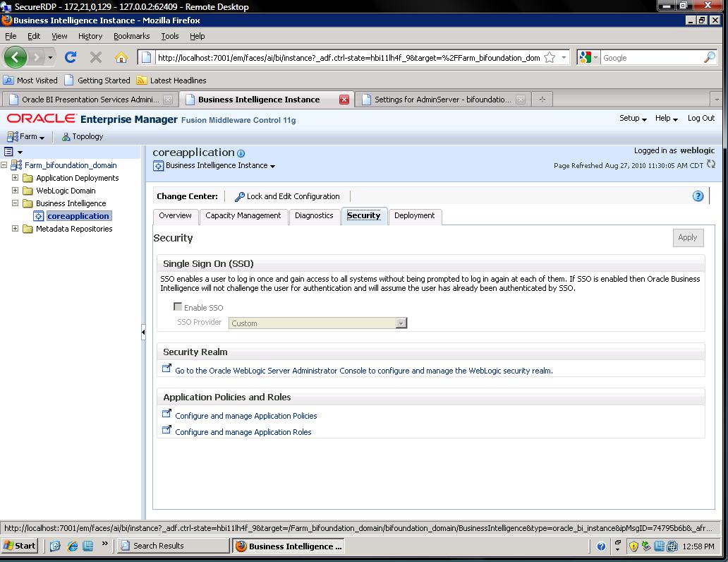Image resolution: width=728 pixels, height=562 pixels.
Task: Click the security shield tray icon
Action: tap(633, 546)
